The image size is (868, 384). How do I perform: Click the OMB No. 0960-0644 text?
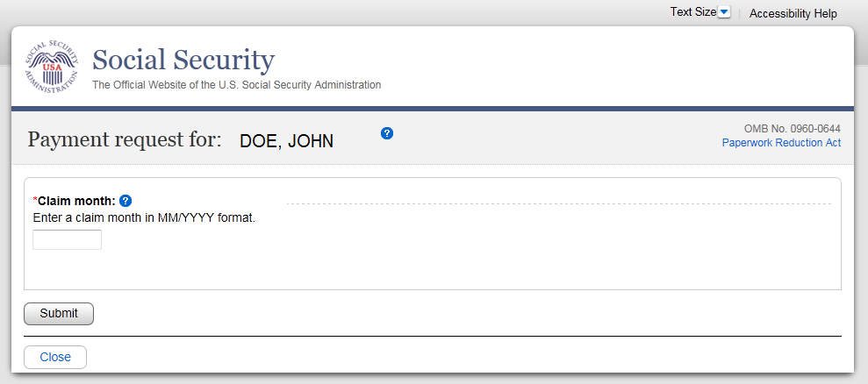(792, 129)
